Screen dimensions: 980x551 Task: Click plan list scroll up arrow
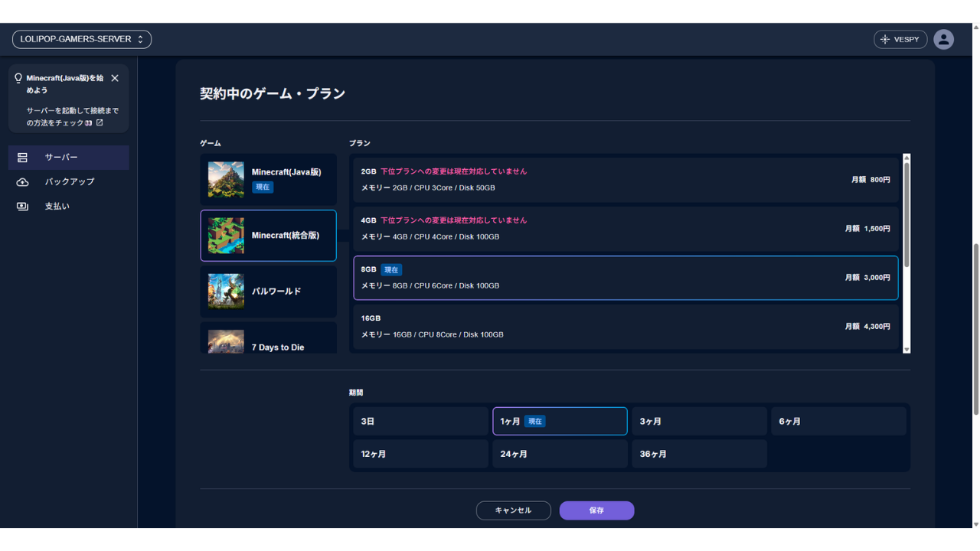point(906,158)
